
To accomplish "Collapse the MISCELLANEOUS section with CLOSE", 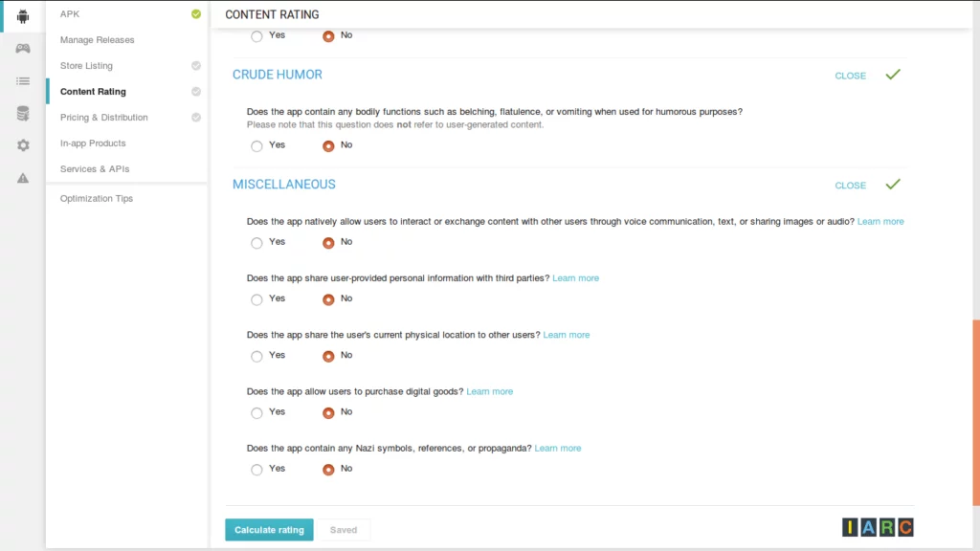I will tap(850, 184).
